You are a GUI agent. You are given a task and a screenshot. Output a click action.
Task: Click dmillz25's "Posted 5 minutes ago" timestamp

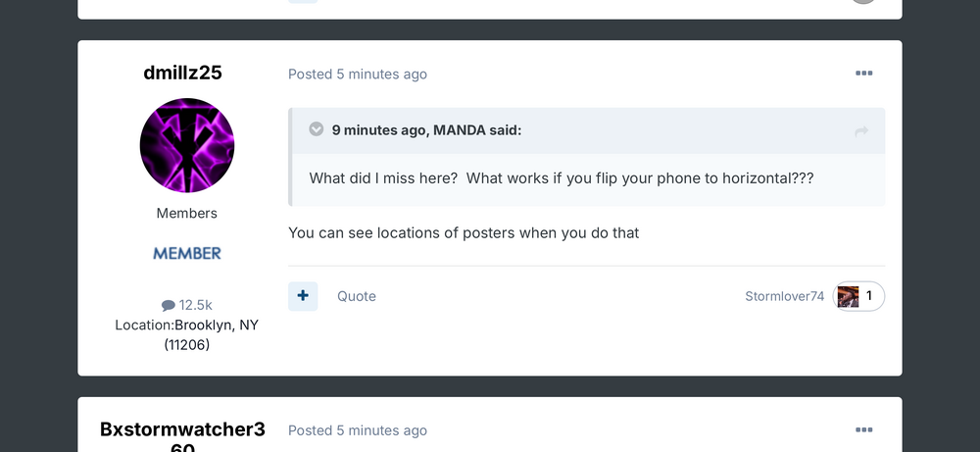point(358,75)
